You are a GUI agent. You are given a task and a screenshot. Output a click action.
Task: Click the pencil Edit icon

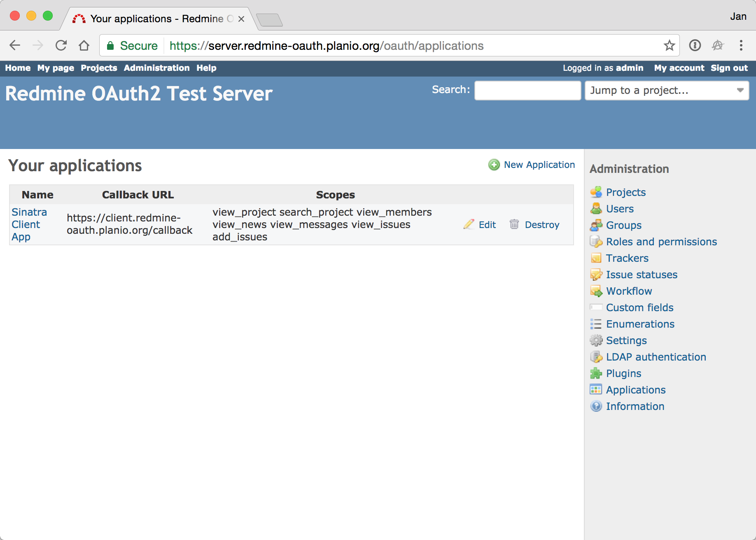(x=469, y=224)
